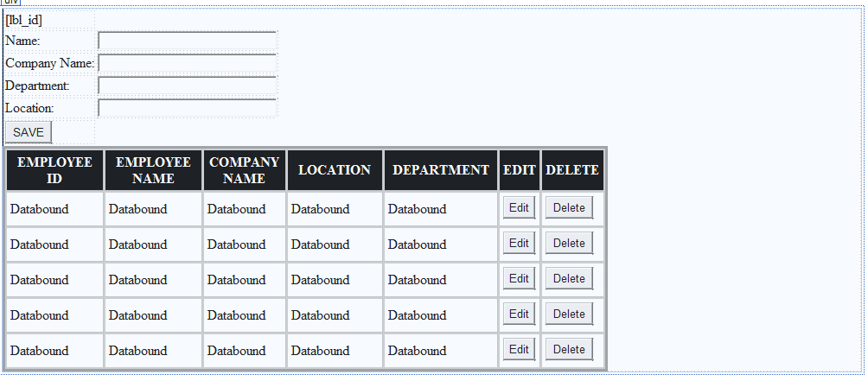Click the LOCATION column header
This screenshot has height=381, width=868.
335,170
